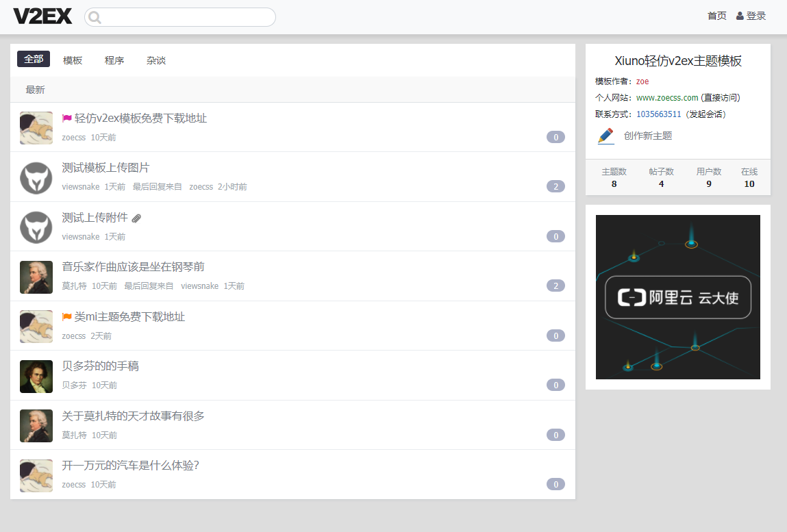Image resolution: width=787 pixels, height=532 pixels.
Task: Click reply count badge for 类mi主题免费下载地址
Action: [555, 335]
